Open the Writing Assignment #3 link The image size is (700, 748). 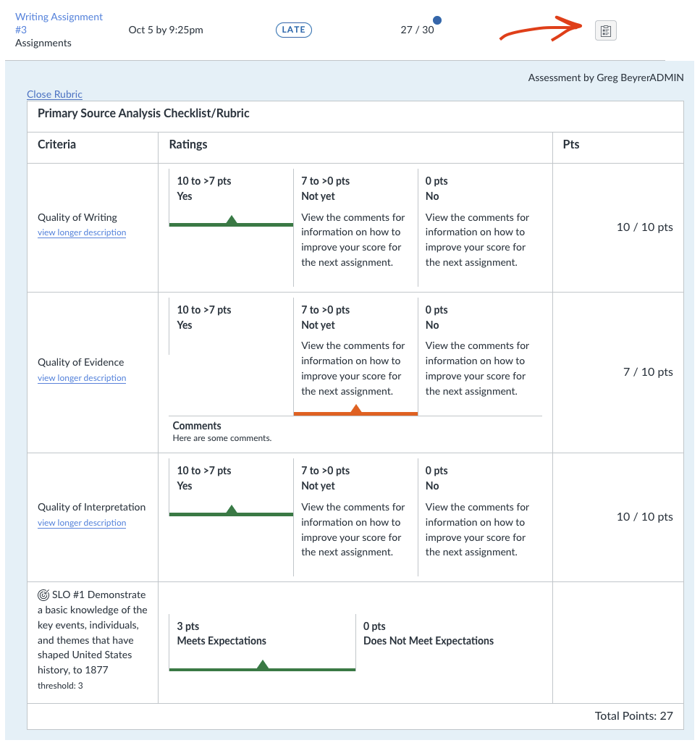(59, 23)
